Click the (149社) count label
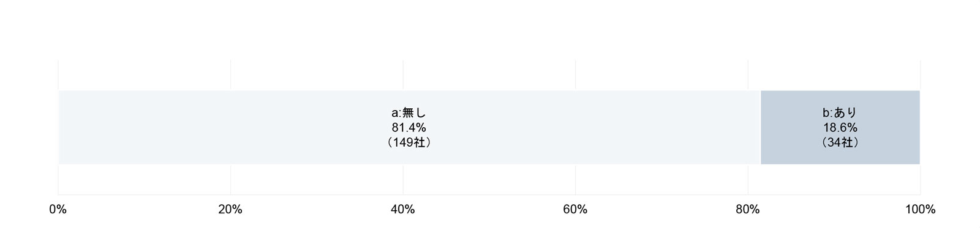This screenshot has height=228, width=980. click(409, 142)
